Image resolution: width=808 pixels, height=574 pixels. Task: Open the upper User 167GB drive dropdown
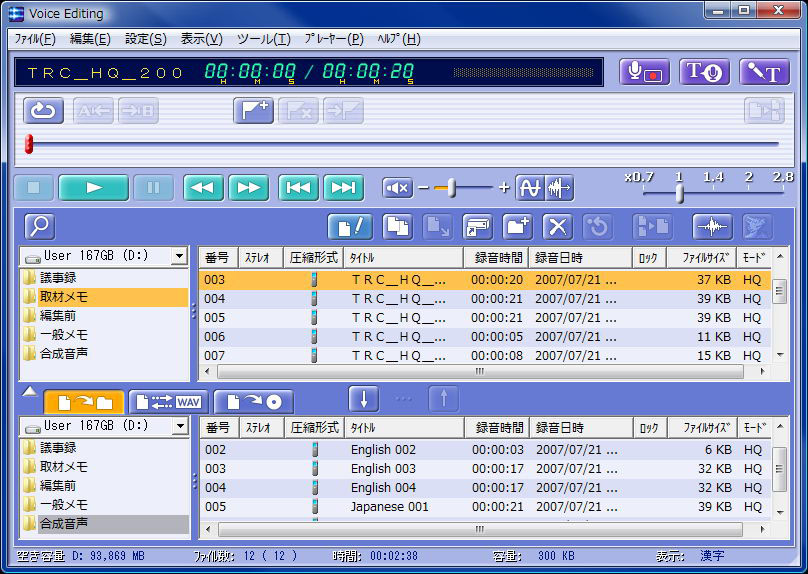click(179, 257)
